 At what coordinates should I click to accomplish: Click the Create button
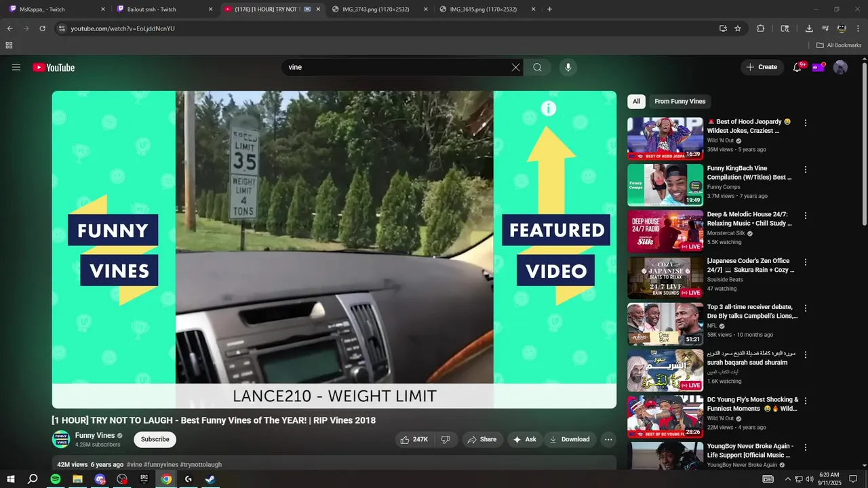762,67
